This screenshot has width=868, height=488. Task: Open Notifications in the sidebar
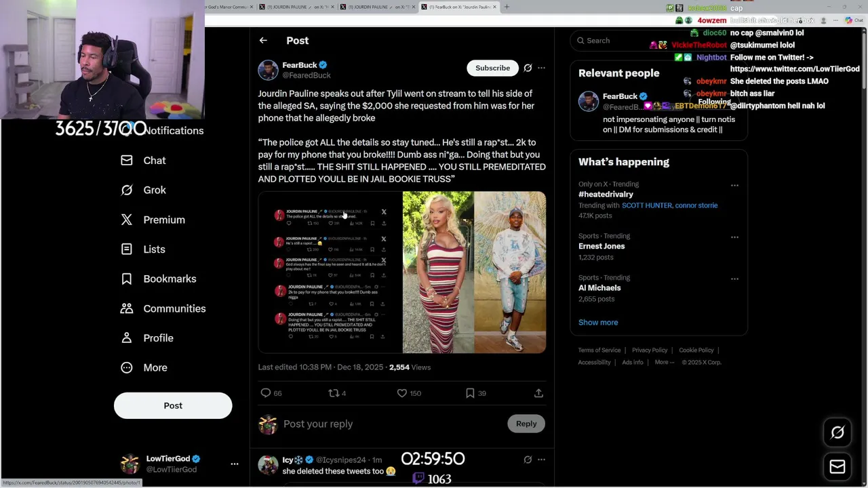coord(174,131)
